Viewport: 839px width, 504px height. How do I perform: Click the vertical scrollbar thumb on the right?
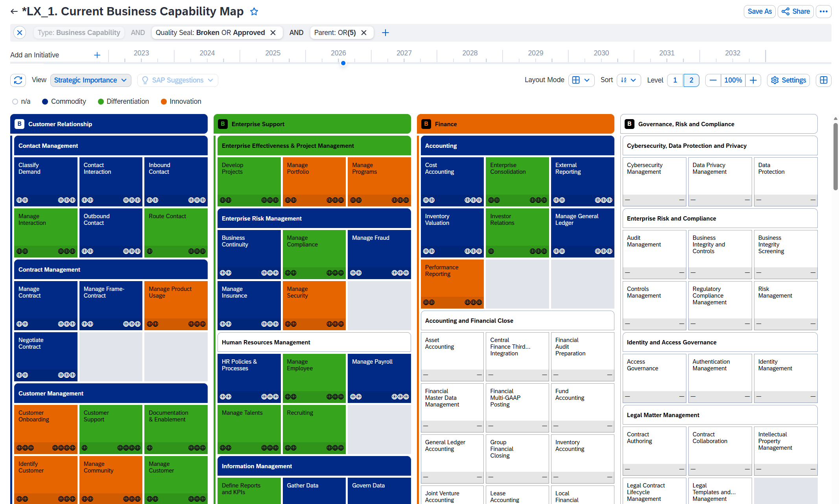[835, 156]
